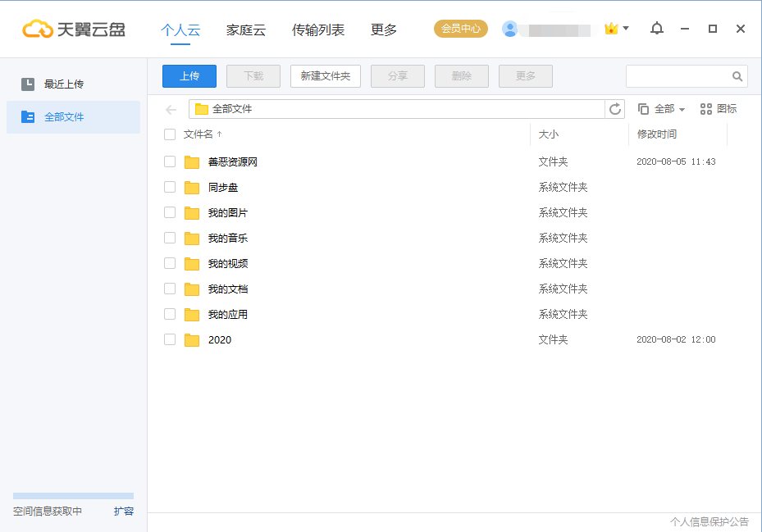Switch to the 家庭云 tab
Viewport: 762px width, 532px height.
246,30
